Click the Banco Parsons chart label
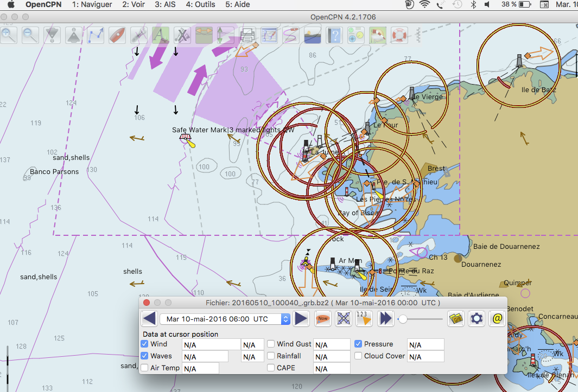 pos(54,172)
